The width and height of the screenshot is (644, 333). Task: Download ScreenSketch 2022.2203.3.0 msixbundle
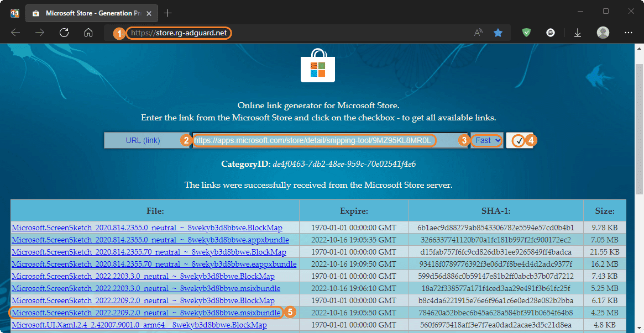(146, 289)
